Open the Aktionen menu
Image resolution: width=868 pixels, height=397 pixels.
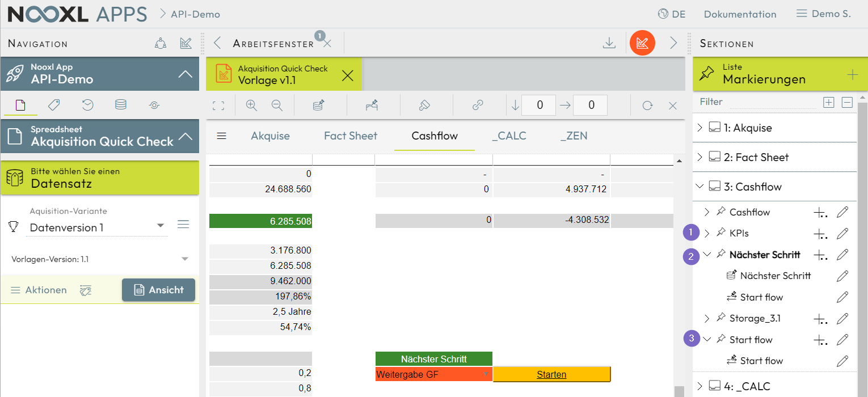pos(39,290)
